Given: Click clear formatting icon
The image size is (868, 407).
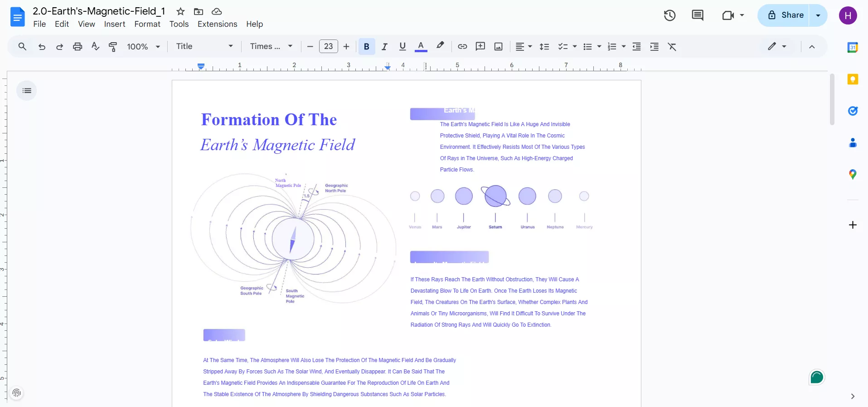Looking at the screenshot, I should point(672,47).
